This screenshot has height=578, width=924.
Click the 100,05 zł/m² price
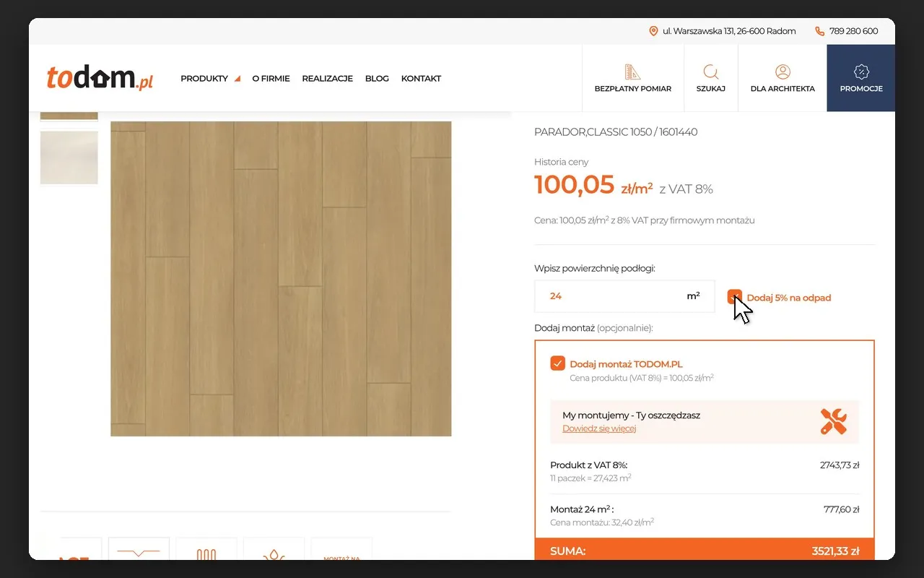tap(593, 186)
